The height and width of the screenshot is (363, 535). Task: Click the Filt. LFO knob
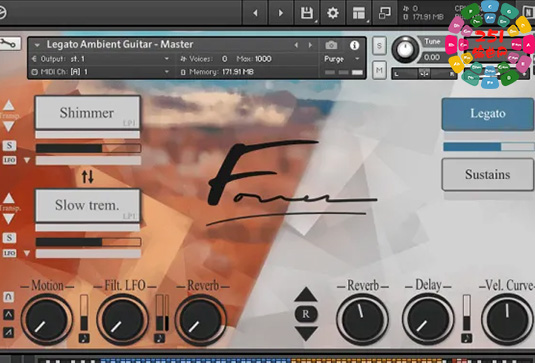tap(122, 320)
